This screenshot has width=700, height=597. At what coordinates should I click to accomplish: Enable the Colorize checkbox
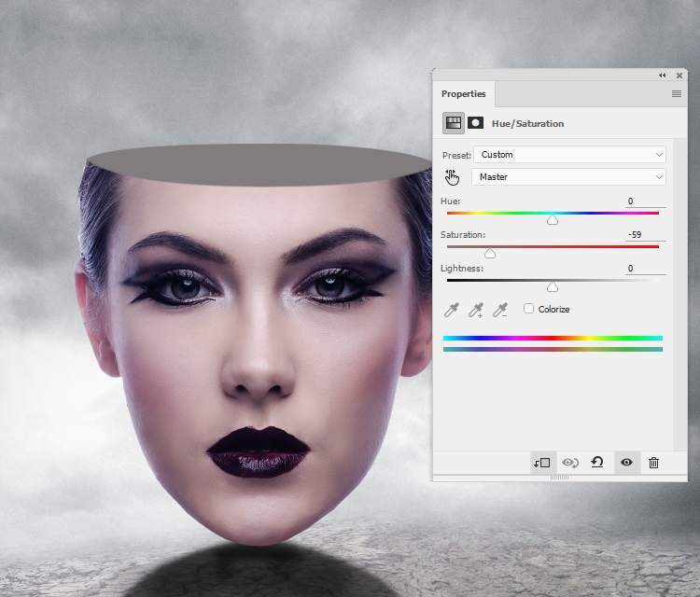528,309
